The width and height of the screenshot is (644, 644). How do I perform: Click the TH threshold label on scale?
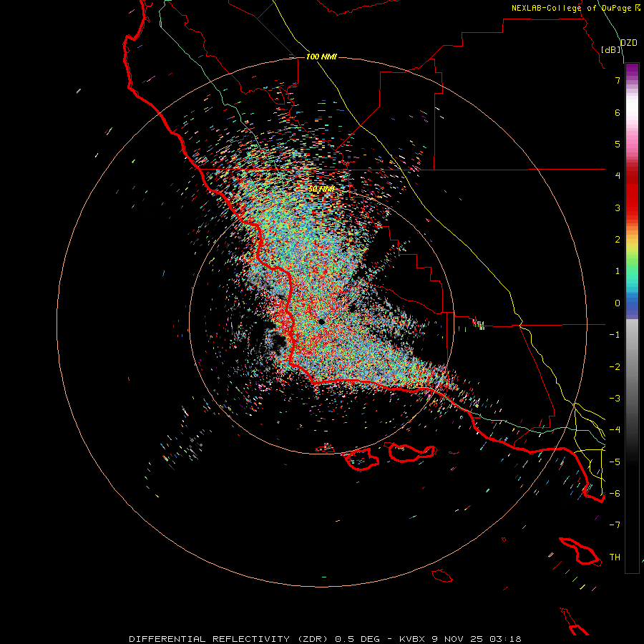point(615,557)
